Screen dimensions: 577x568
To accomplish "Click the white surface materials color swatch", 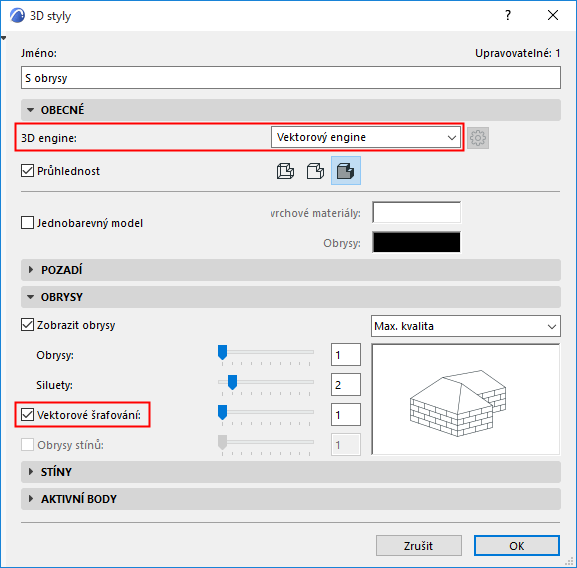I will pyautogui.click(x=417, y=212).
